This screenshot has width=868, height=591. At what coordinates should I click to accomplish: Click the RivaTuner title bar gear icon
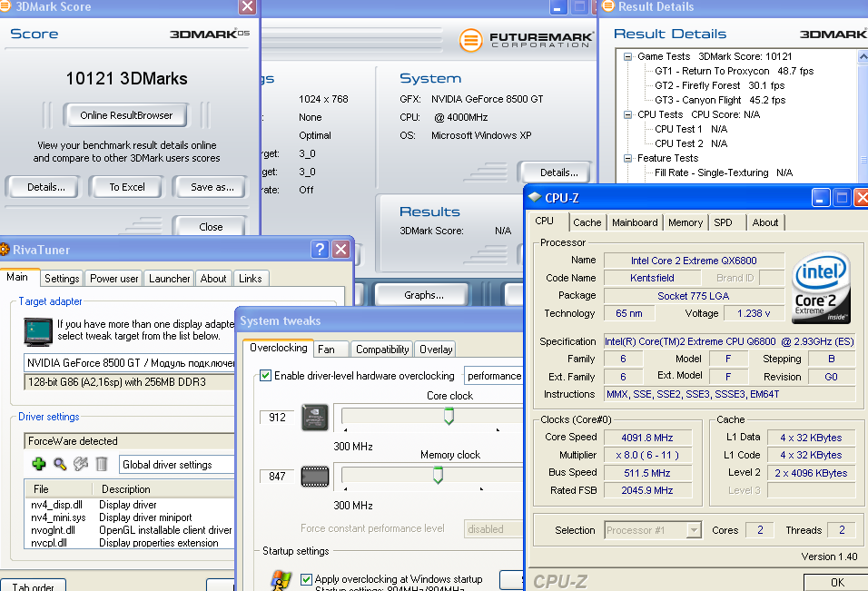[4, 250]
